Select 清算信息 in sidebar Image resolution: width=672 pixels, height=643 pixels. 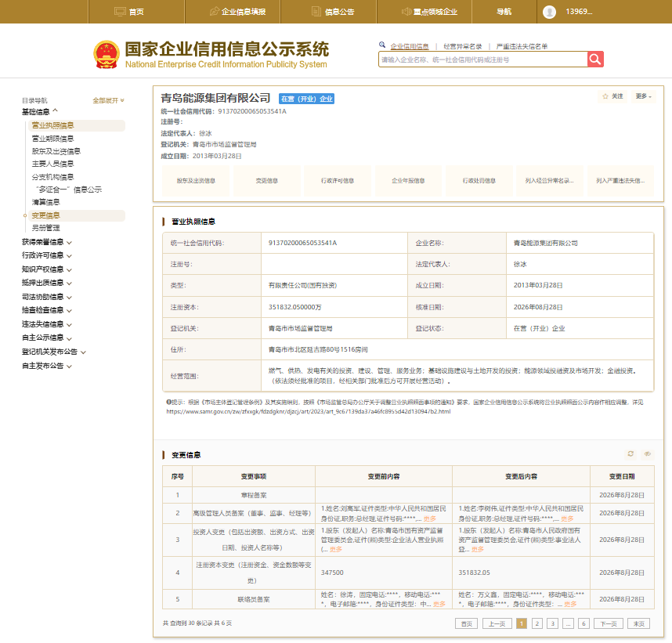(46, 202)
